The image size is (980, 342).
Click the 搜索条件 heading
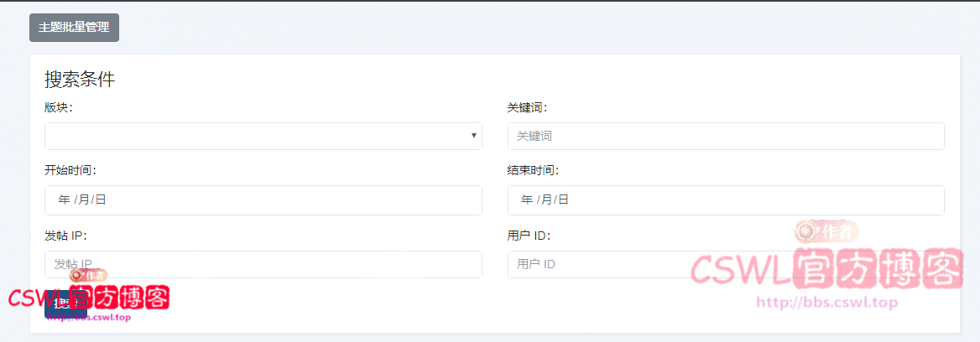pos(80,80)
